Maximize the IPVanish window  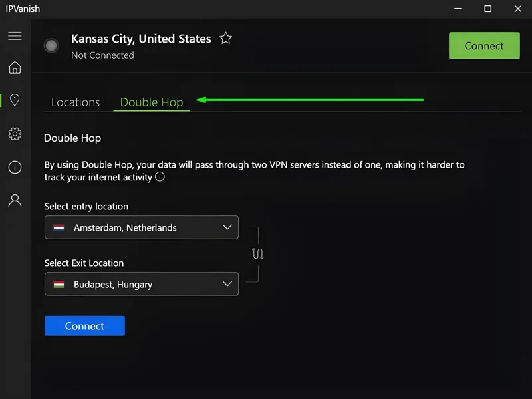click(x=488, y=9)
